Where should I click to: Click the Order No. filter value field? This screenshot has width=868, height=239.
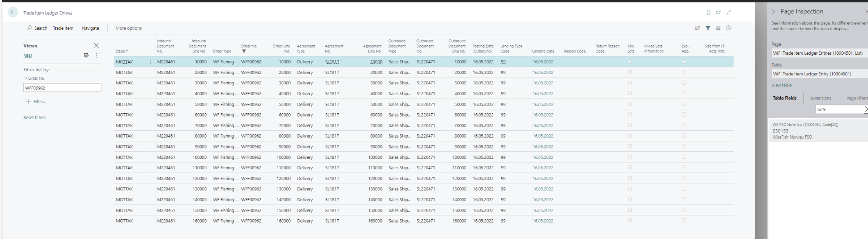[x=62, y=88]
